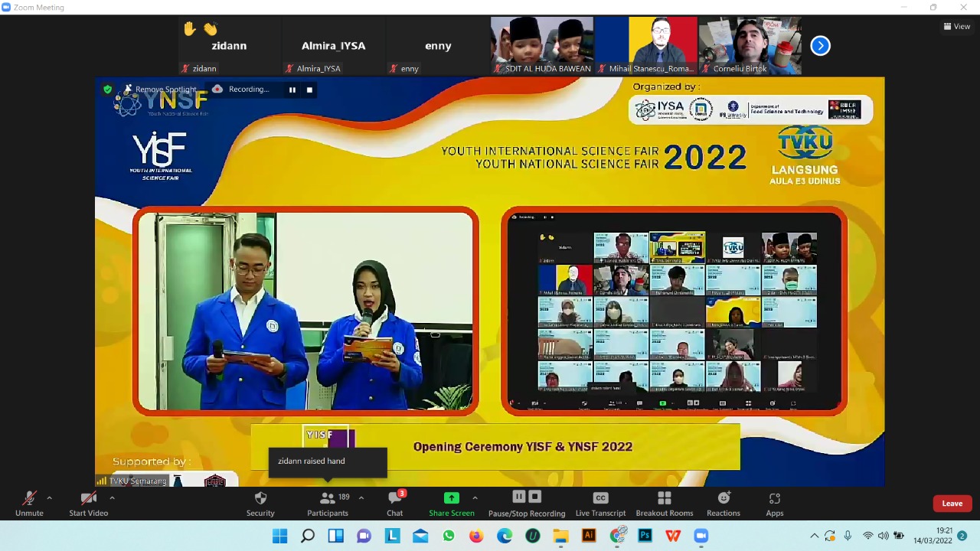Enable Live Transcript captions

coord(600,502)
